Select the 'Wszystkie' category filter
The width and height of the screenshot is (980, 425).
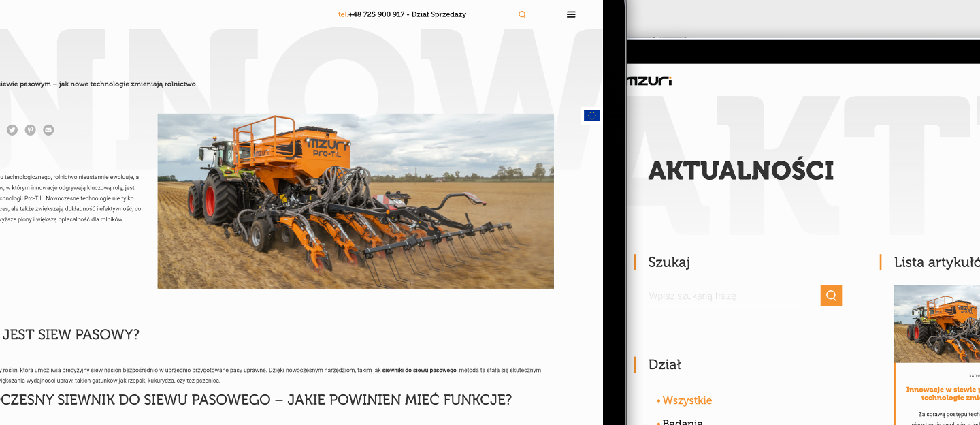687,400
